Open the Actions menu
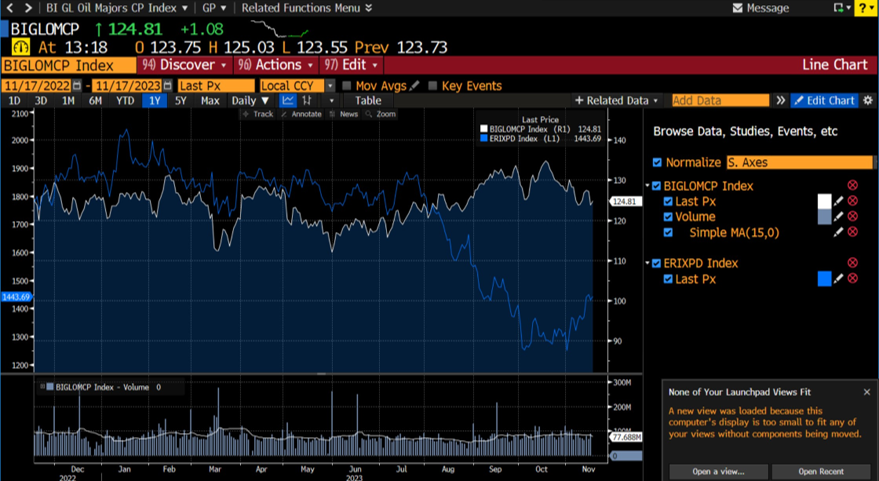 click(x=274, y=65)
